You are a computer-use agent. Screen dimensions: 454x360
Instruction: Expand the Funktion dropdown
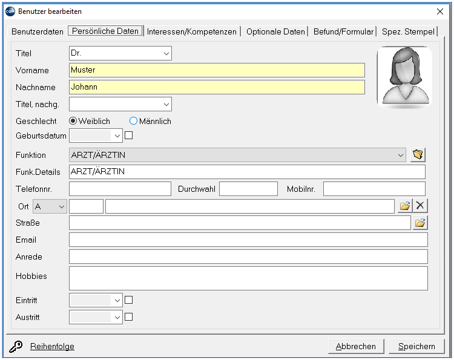[x=400, y=155]
